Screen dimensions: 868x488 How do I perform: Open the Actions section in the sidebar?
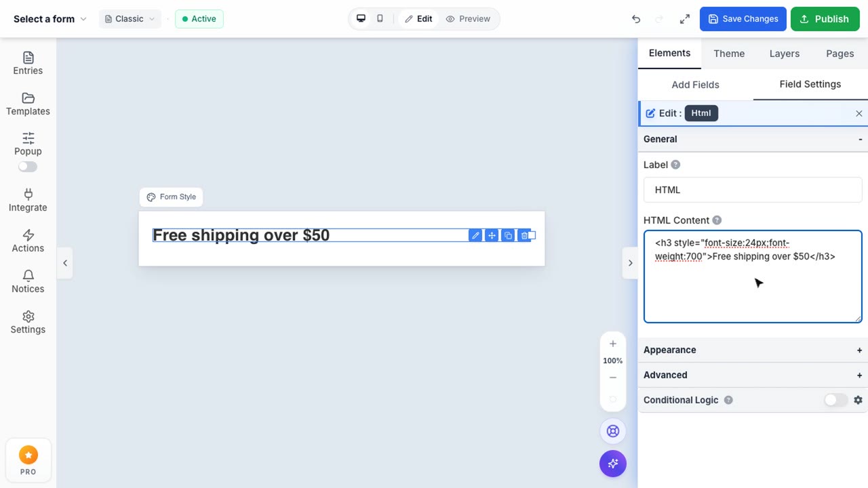pyautogui.click(x=28, y=241)
